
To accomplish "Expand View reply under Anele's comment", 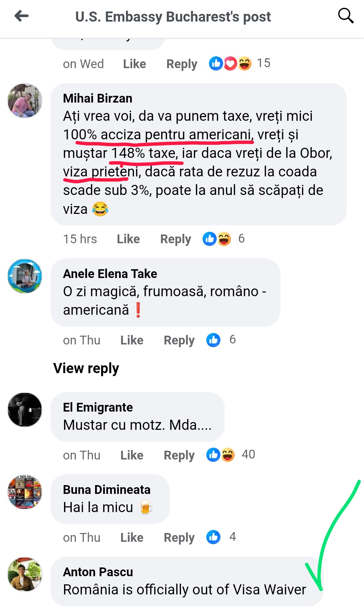I will click(86, 368).
